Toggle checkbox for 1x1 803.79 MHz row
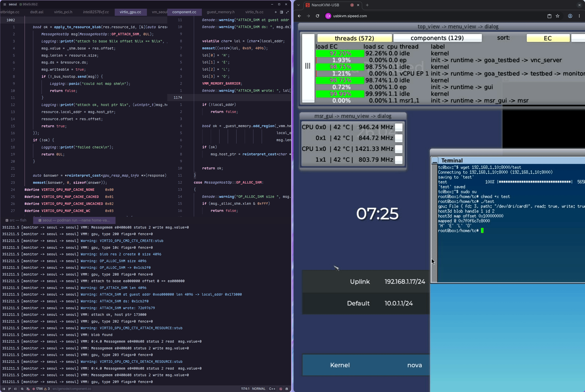Image resolution: width=585 pixels, height=392 pixels. 399,159
